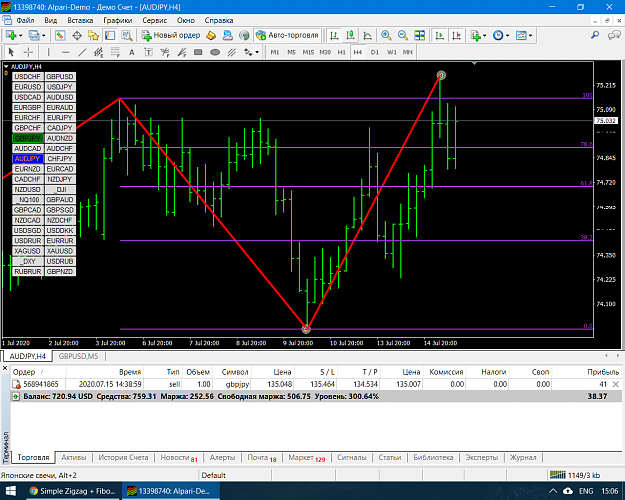Close the gbpjpy order with its X
Screen dimensions: 625x500
coord(615,384)
